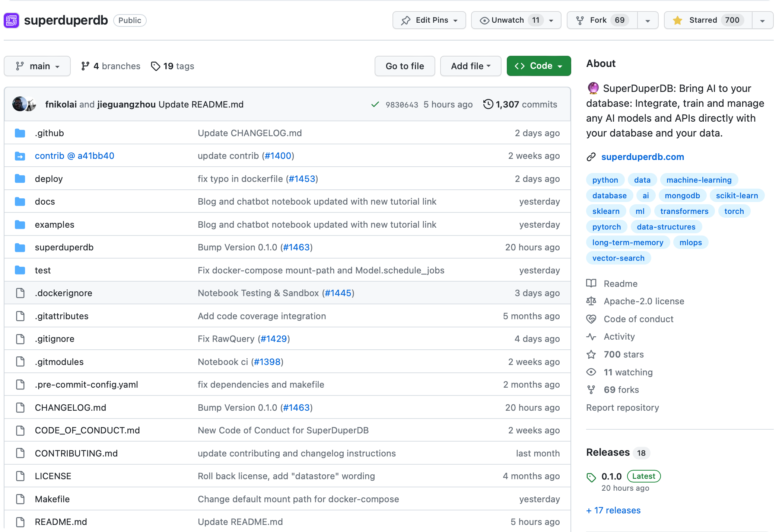Click the Fork 69 button
The height and width of the screenshot is (532, 779).
click(602, 20)
